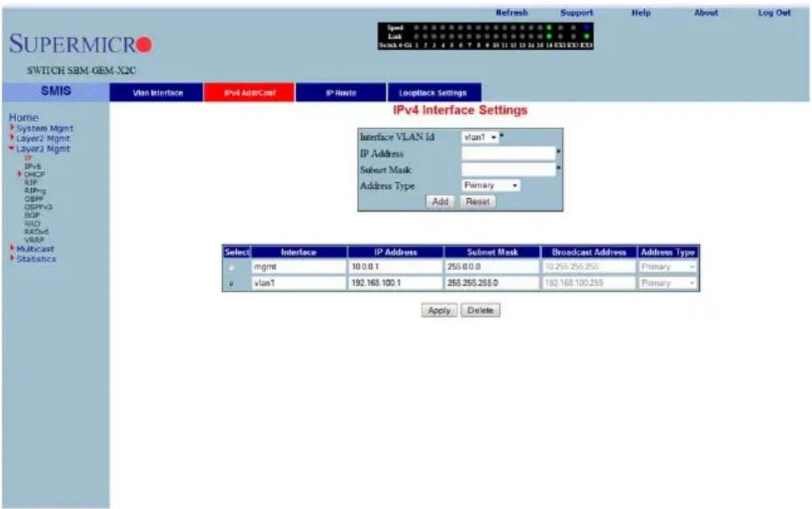Screen dimensions: 812x509
Task: Go to the LoopBack Settings tab
Action: (435, 92)
